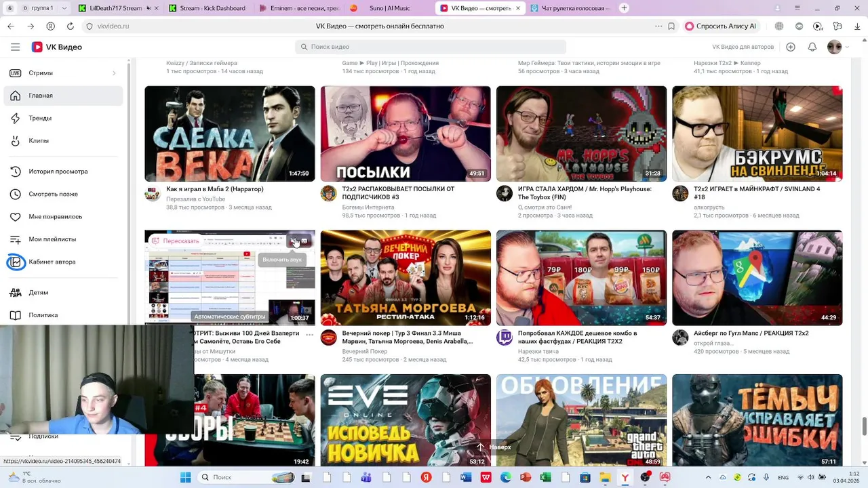The height and width of the screenshot is (488, 868).
Task: Click the add video plus icon in header
Action: coord(791,47)
